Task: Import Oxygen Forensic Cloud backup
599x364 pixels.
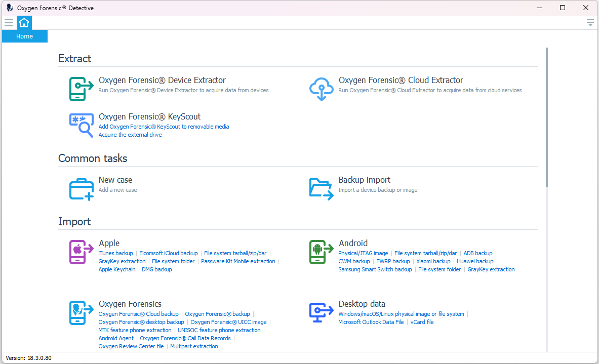Action: click(138, 314)
